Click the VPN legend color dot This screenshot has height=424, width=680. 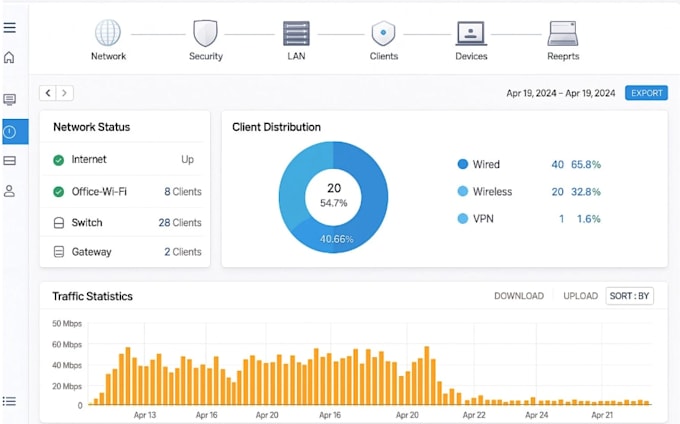pyautogui.click(x=463, y=219)
